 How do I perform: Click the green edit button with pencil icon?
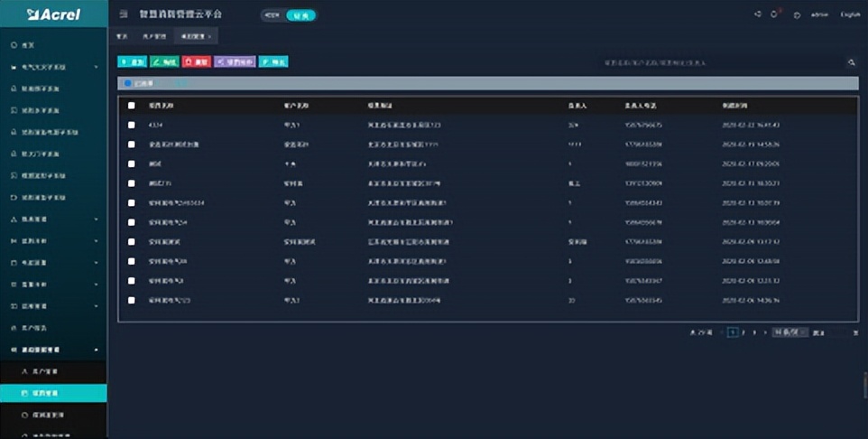[x=164, y=62]
